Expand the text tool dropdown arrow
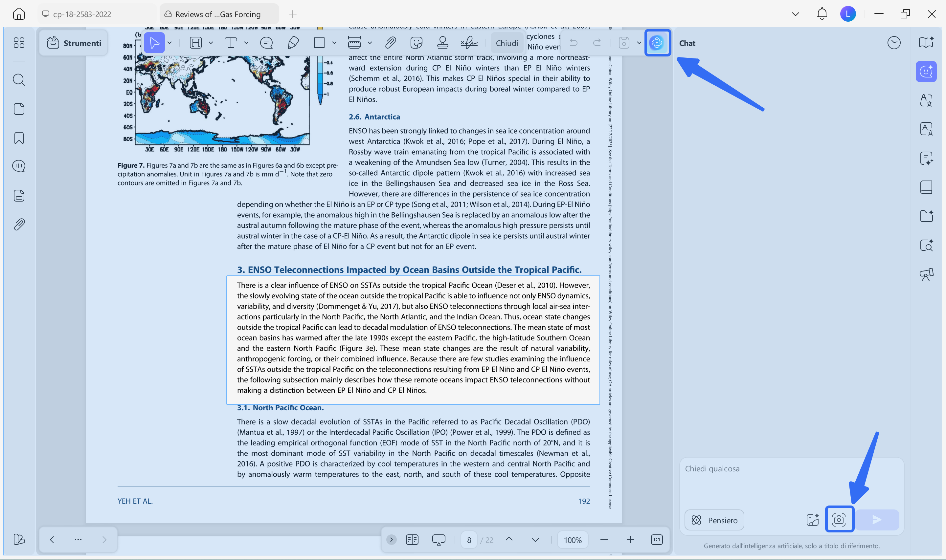Viewport: 946px width, 560px height. (246, 43)
